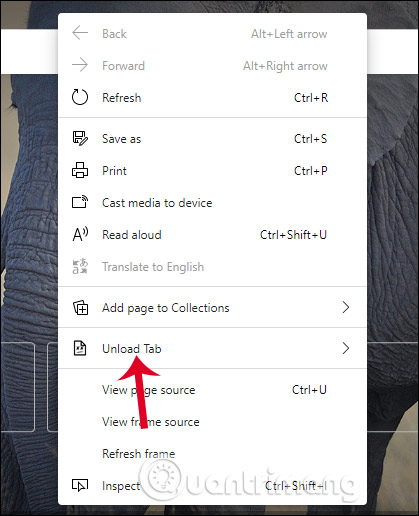
Task: Choose Forward from the context menu
Action: [213, 66]
